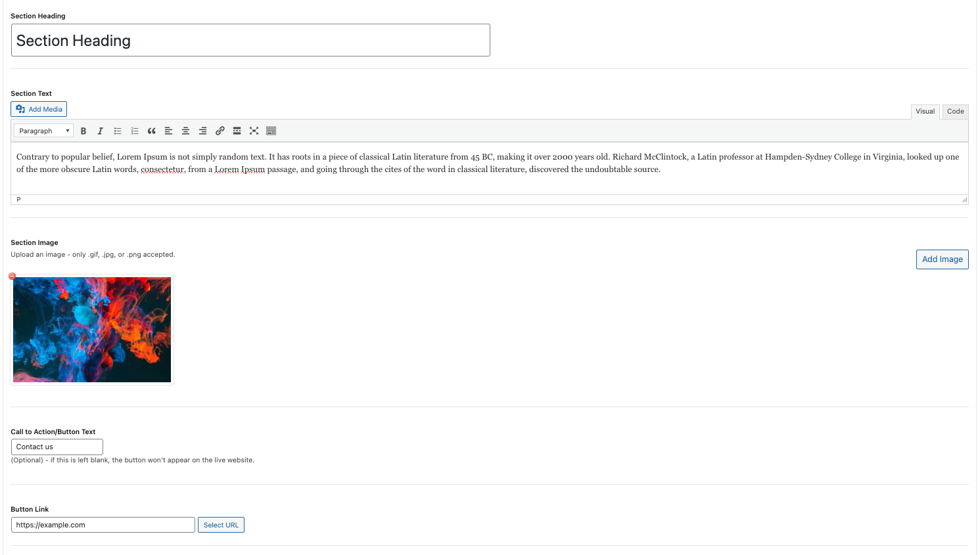Insert or edit a link
This screenshot has width=980, height=555.
(220, 131)
